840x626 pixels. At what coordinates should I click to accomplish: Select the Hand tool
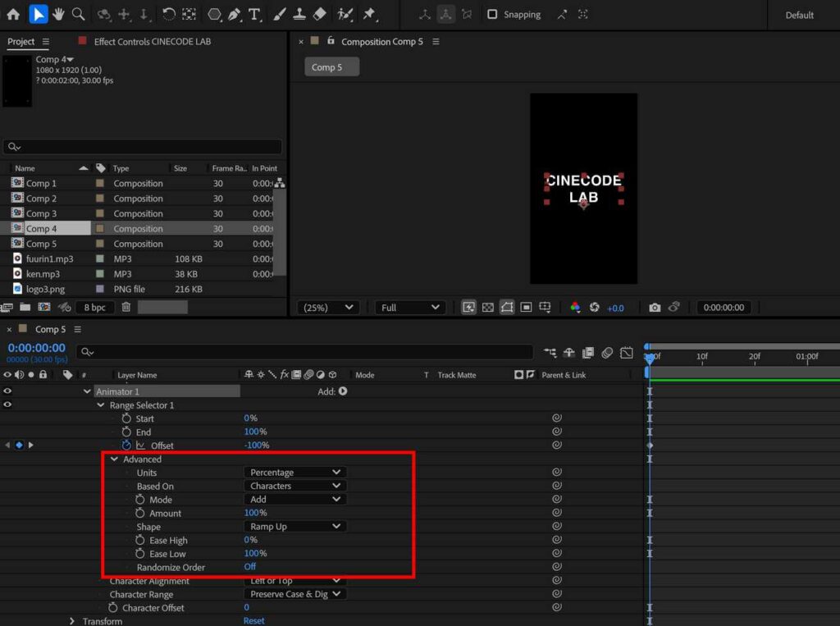click(x=58, y=15)
